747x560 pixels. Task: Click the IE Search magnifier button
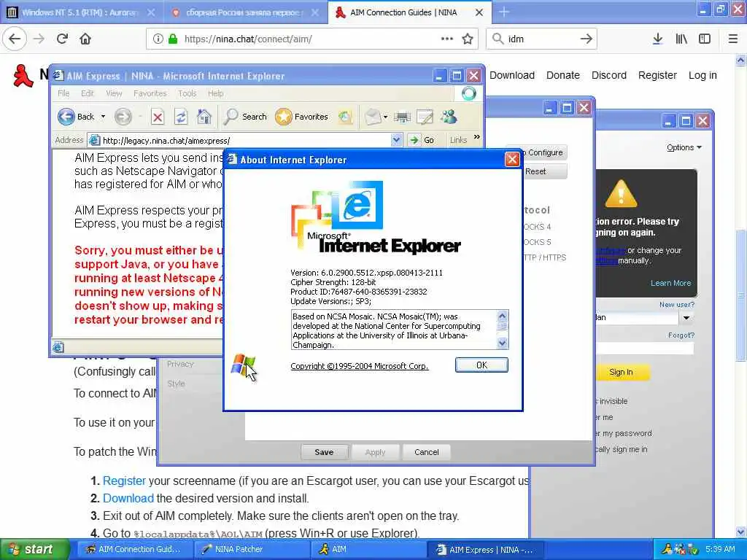245,117
